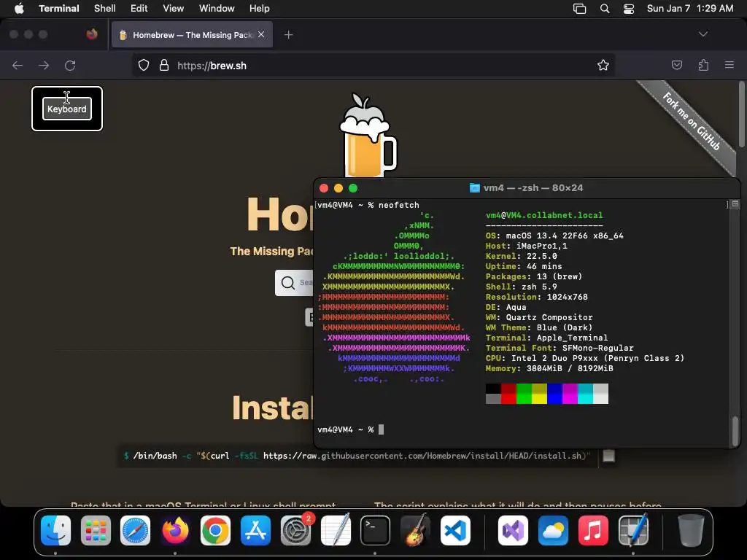Open Safari from the Dock
Image resolution: width=747 pixels, height=560 pixels.
[x=135, y=530]
